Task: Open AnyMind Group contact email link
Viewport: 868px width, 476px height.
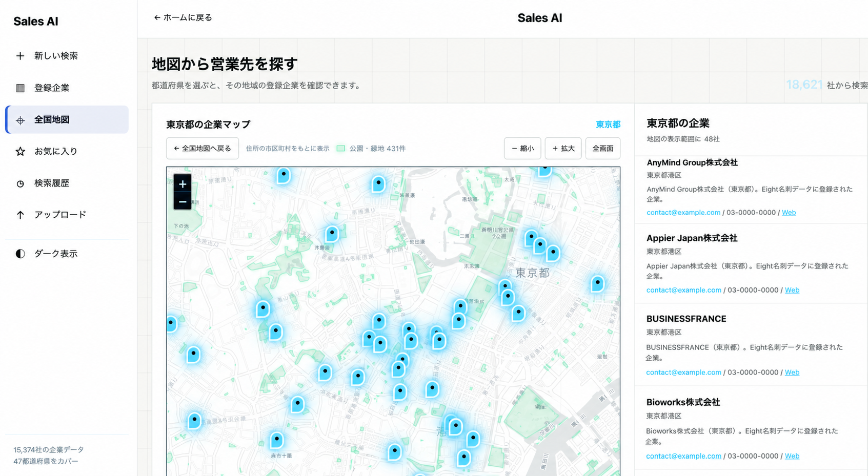Action: coord(683,213)
